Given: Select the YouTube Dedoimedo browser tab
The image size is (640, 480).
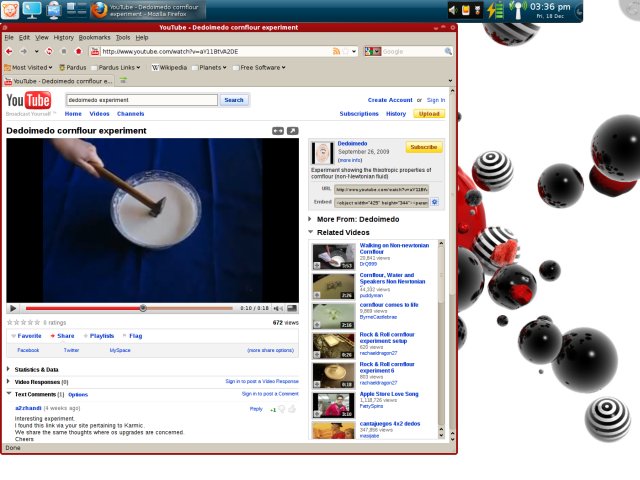Looking at the screenshot, I should coord(59,81).
